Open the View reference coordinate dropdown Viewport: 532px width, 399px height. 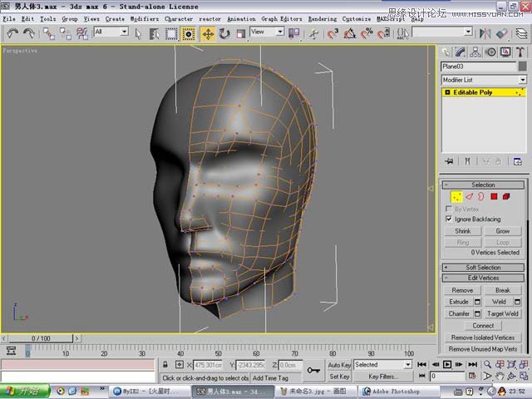point(268,32)
